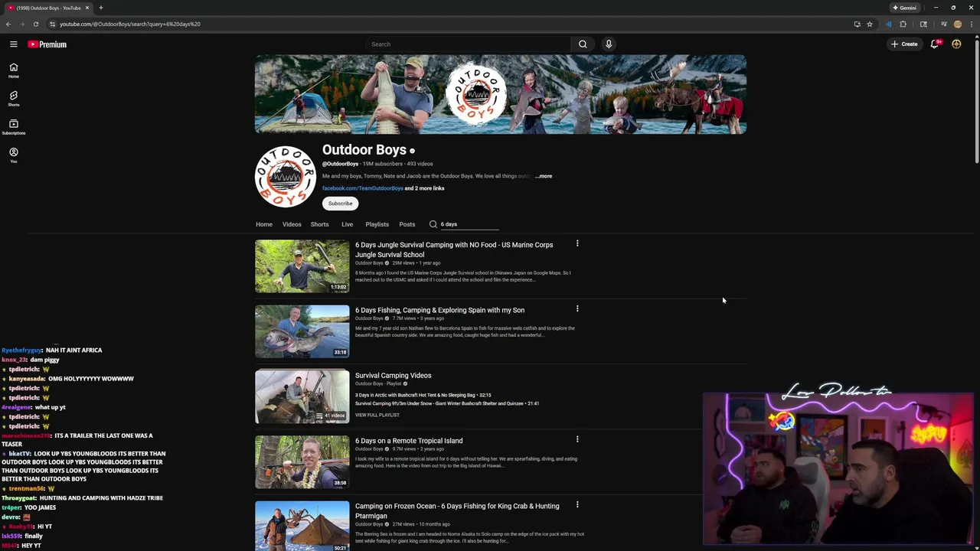Image resolution: width=980 pixels, height=551 pixels.
Task: Click the install app icon in address bar
Action: pos(857,24)
